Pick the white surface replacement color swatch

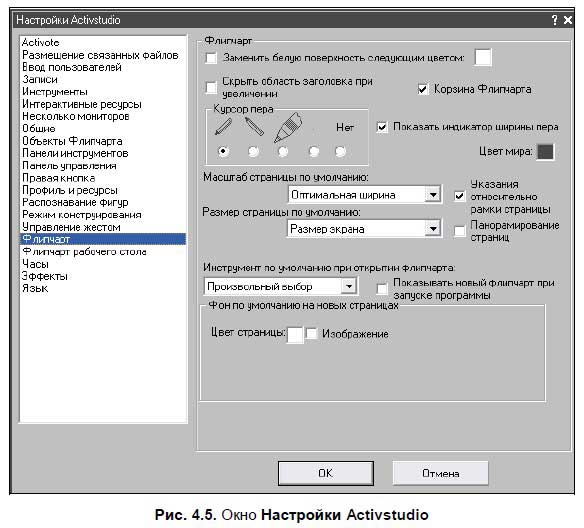[483, 57]
